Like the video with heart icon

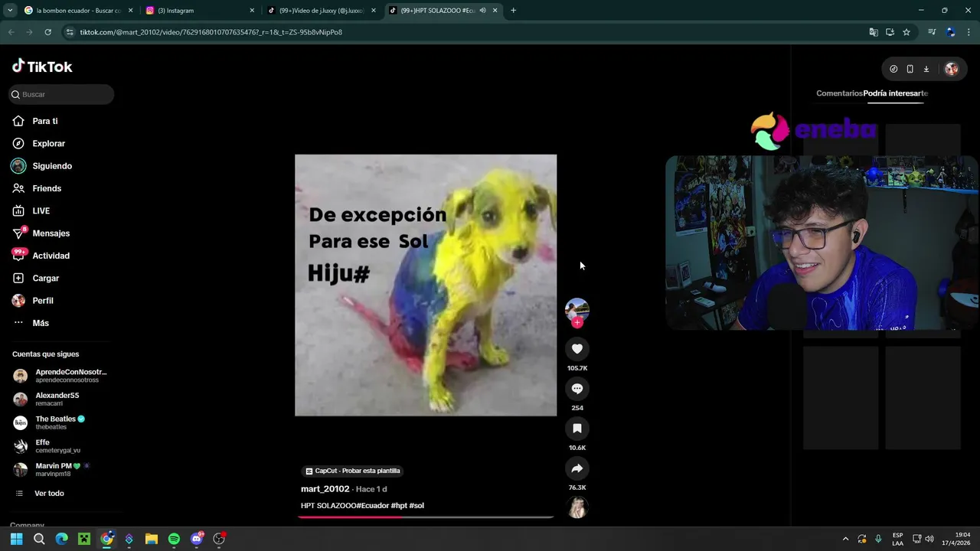tap(577, 349)
